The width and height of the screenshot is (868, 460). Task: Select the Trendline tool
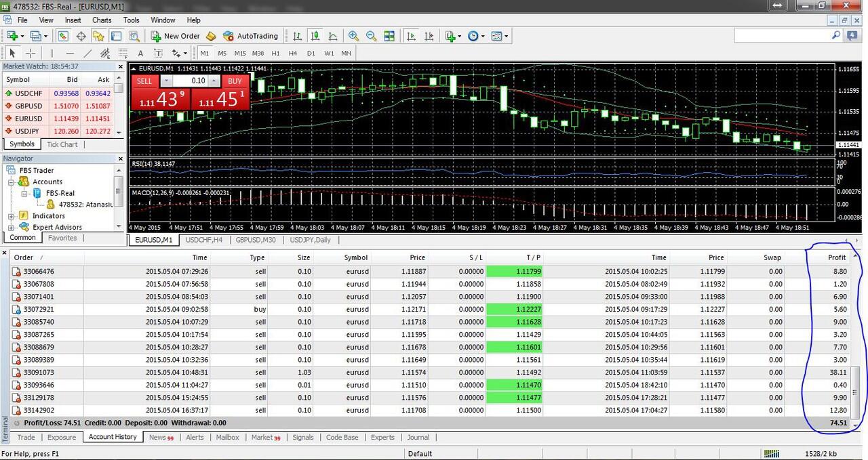click(x=87, y=53)
